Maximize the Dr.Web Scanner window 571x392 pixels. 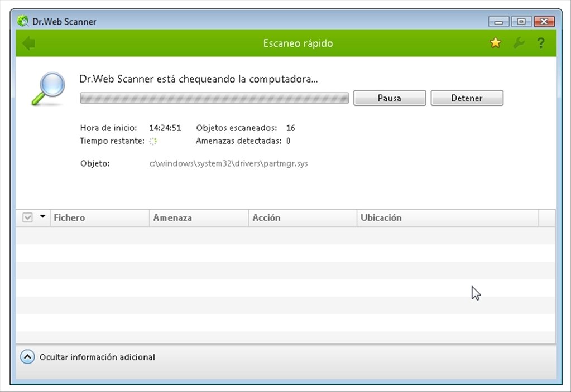click(x=521, y=21)
